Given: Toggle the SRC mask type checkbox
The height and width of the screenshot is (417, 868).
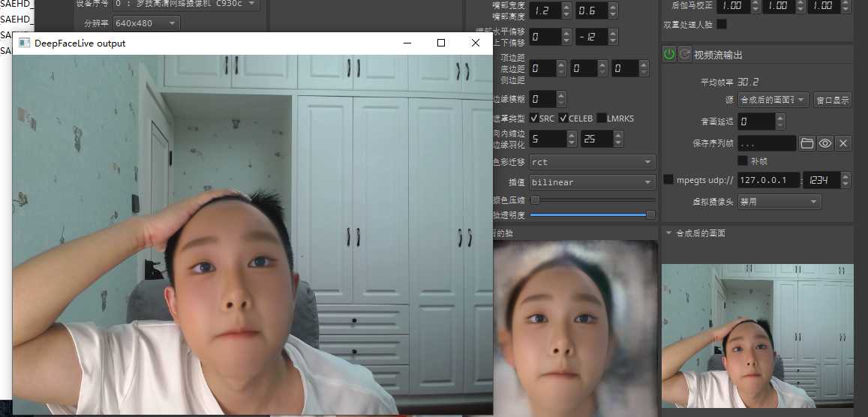Looking at the screenshot, I should tap(533, 118).
